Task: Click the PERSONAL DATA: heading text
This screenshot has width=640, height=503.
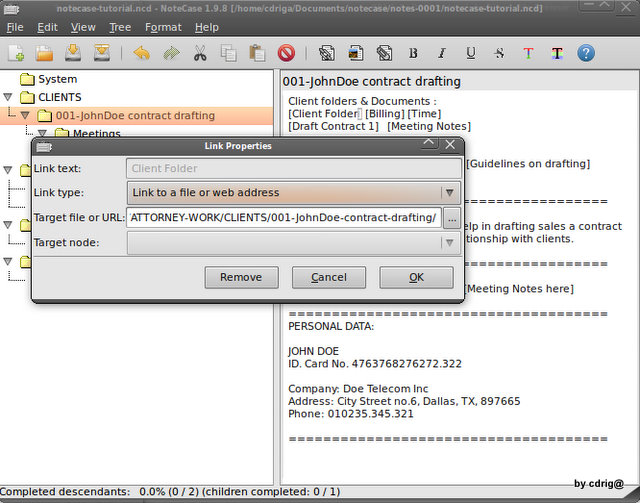Action: click(331, 327)
